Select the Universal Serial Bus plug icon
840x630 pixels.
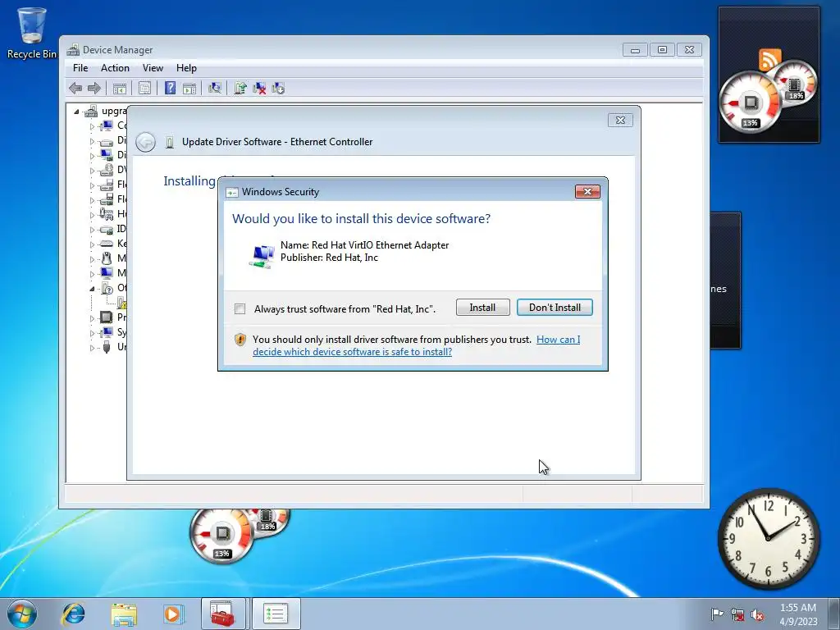[106, 347]
